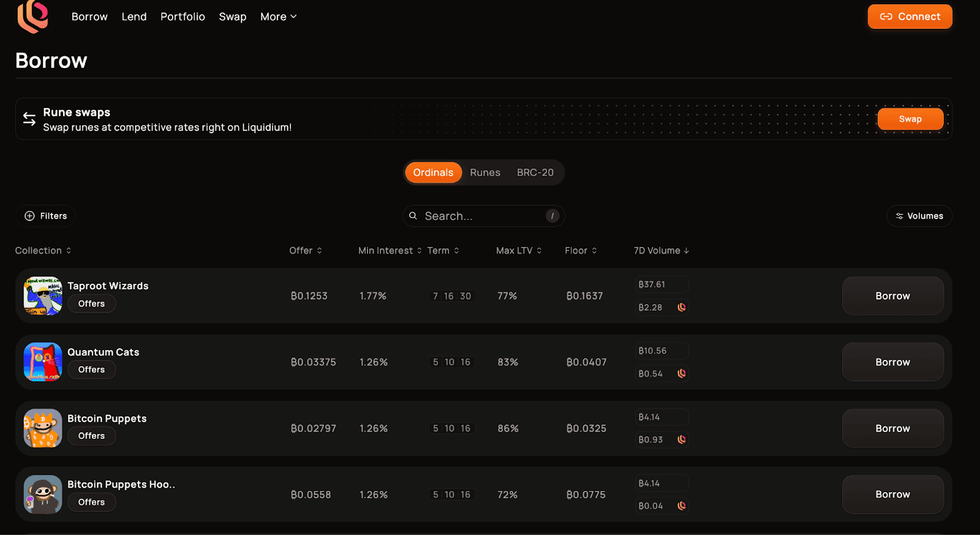
Task: Click Borrow in the Bitcoin Puppets 86% row
Action: click(893, 428)
